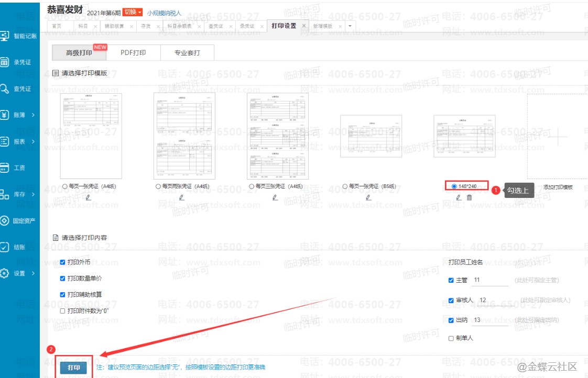Uncheck the 打印外币 checkbox
The image size is (588, 378).
pos(63,262)
